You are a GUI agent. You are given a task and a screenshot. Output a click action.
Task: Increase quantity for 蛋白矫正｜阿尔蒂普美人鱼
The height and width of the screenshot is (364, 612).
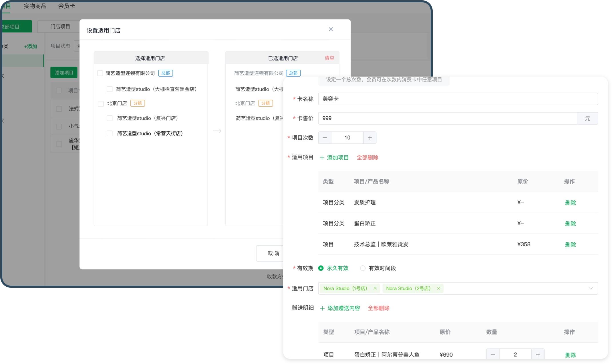click(x=538, y=355)
